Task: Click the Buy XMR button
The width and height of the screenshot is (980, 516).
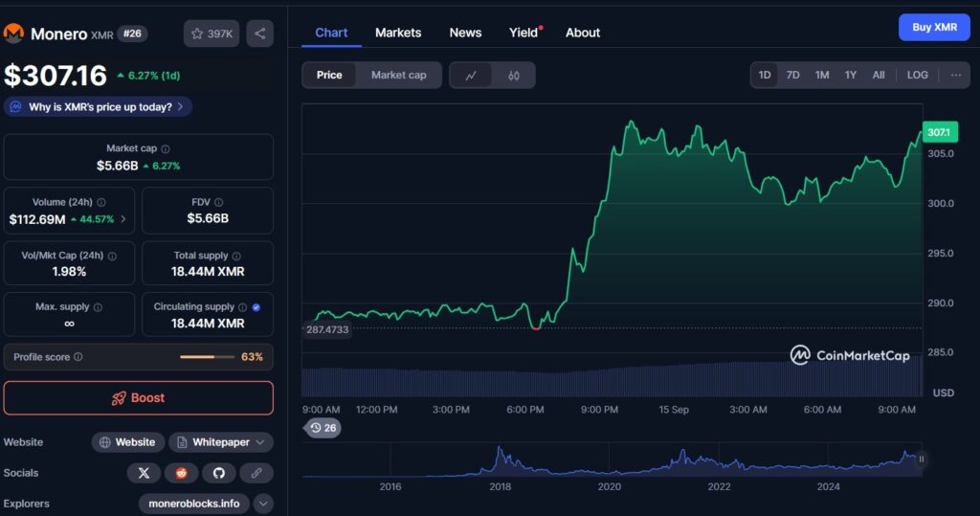Action: pyautogui.click(x=934, y=28)
